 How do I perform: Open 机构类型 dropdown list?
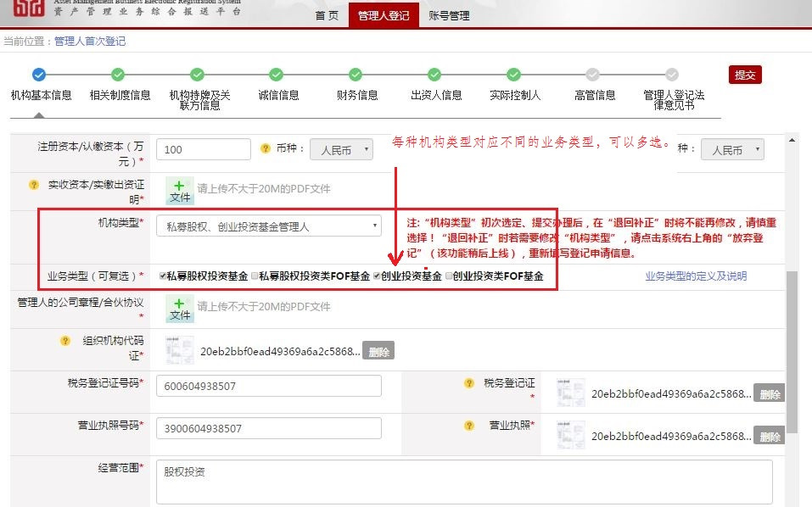click(x=268, y=226)
